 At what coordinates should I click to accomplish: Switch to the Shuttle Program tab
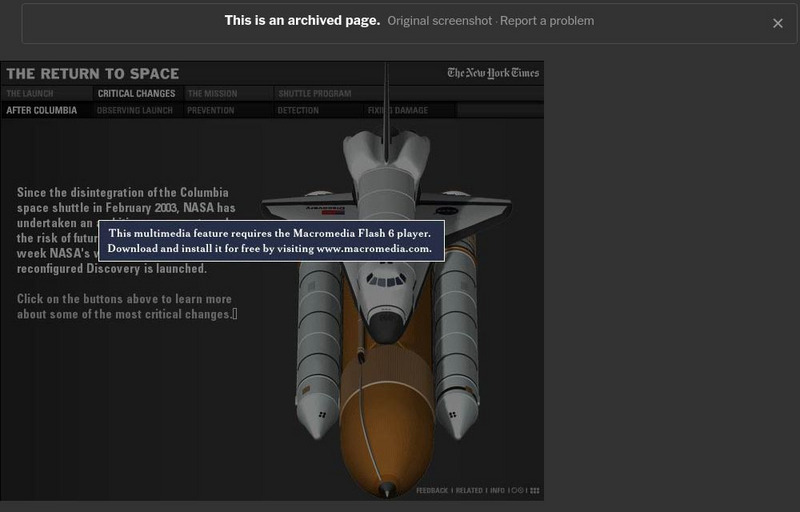tap(314, 94)
